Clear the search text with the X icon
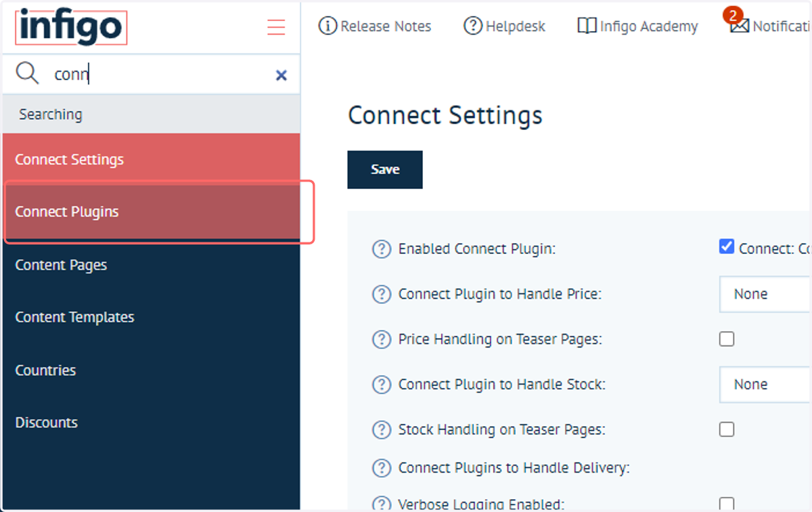 pos(281,75)
